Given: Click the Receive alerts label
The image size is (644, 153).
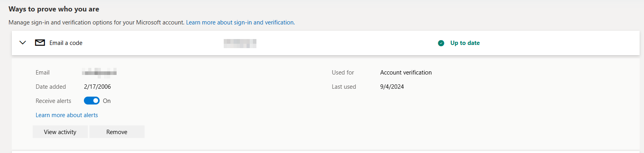Looking at the screenshot, I should 54,101.
